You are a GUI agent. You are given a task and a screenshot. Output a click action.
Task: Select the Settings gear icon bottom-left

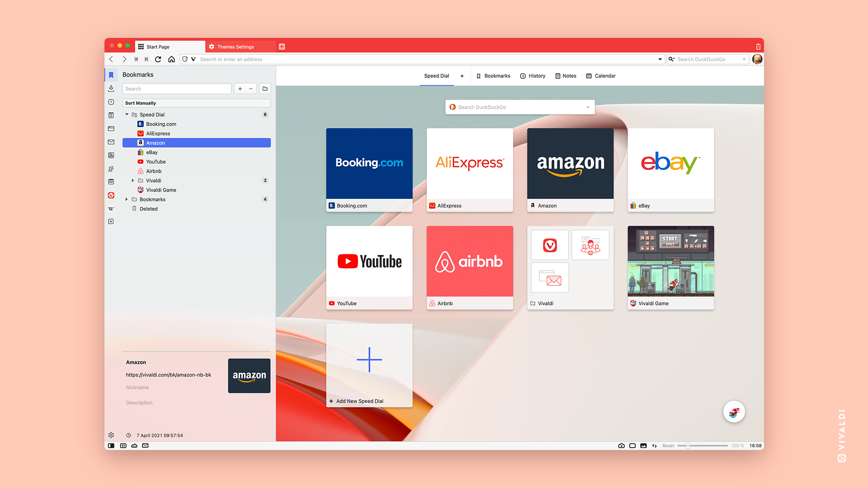point(112,435)
